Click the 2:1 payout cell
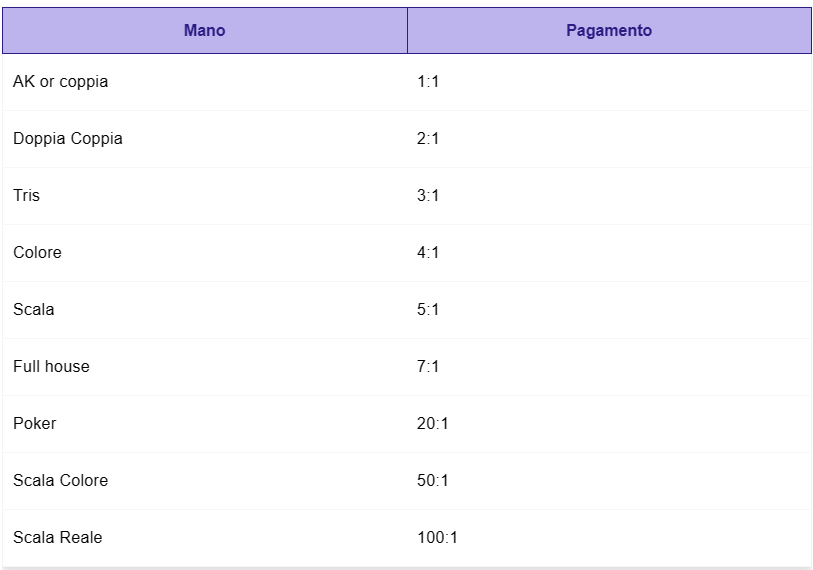Image resolution: width=813 pixels, height=570 pixels. 609,138
